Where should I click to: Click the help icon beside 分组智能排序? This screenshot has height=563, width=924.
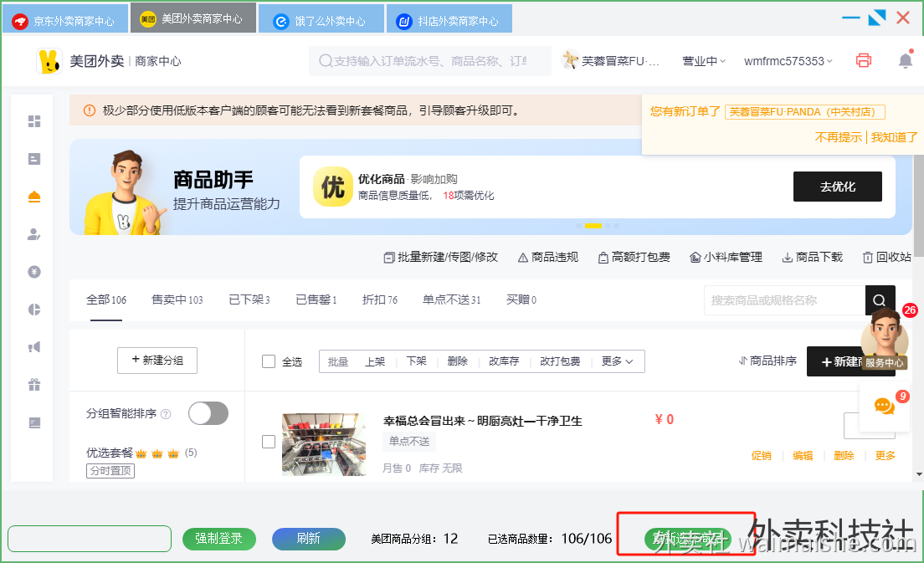pyautogui.click(x=167, y=414)
